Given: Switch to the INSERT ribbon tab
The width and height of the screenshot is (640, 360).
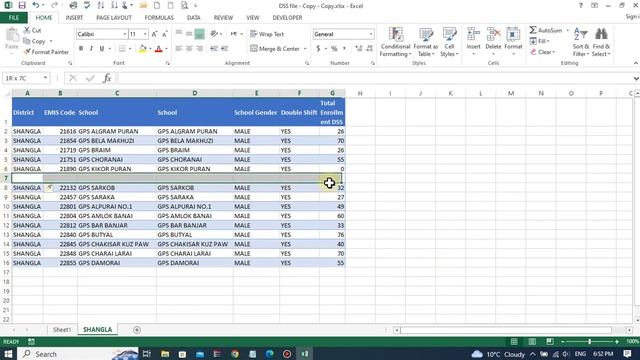Looking at the screenshot, I should (x=74, y=18).
